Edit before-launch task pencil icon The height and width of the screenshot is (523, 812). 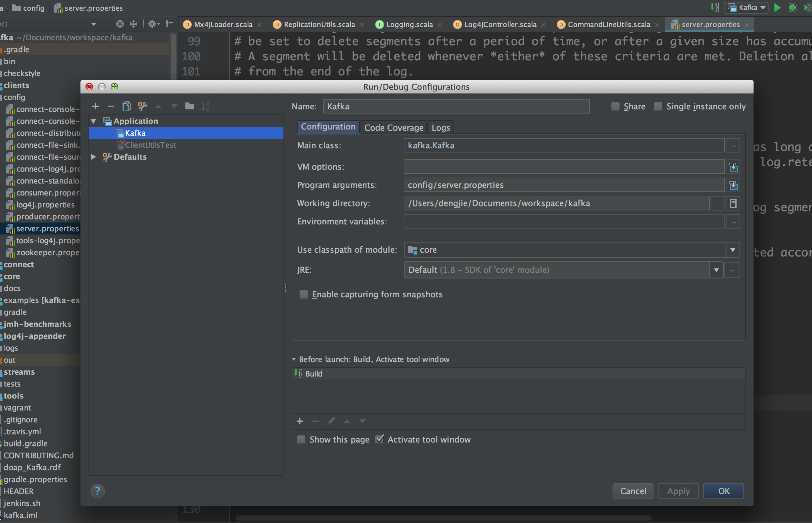click(x=331, y=421)
